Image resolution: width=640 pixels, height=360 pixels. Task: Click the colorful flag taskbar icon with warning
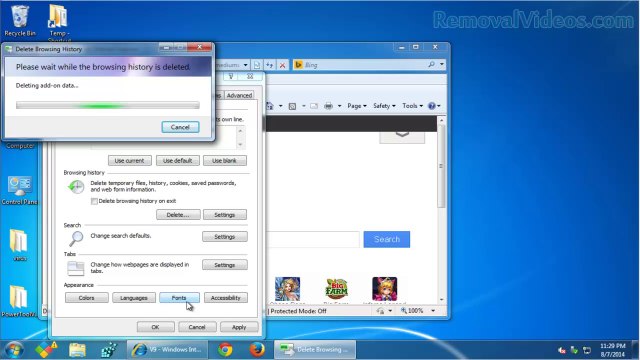[x=46, y=350]
